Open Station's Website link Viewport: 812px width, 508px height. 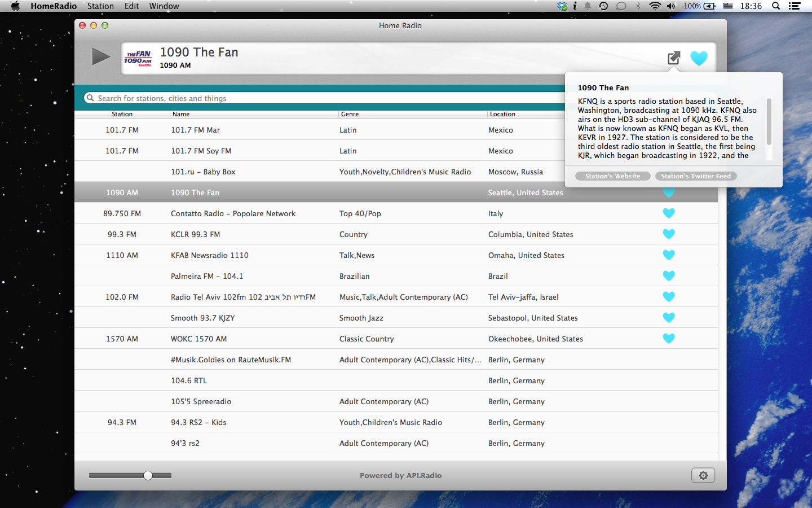tap(612, 176)
